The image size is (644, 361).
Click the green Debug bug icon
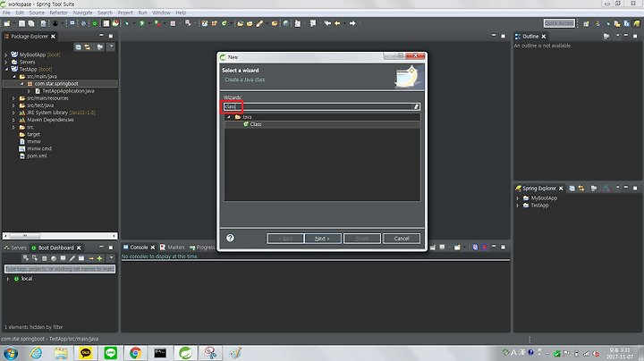(x=127, y=23)
